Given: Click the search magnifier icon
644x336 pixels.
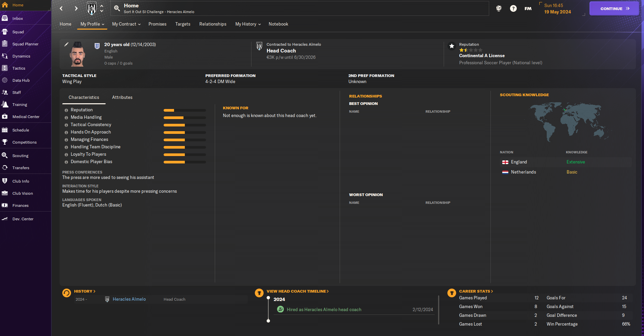Looking at the screenshot, I should (x=117, y=8).
